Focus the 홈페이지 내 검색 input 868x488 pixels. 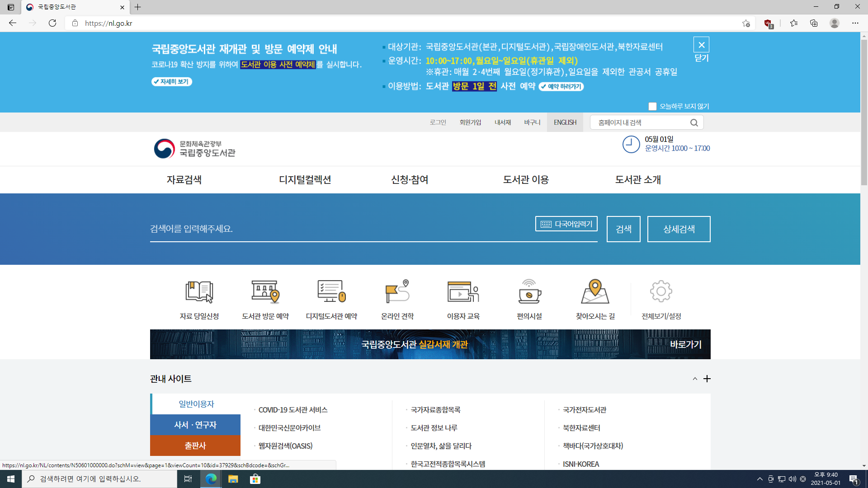(x=641, y=122)
